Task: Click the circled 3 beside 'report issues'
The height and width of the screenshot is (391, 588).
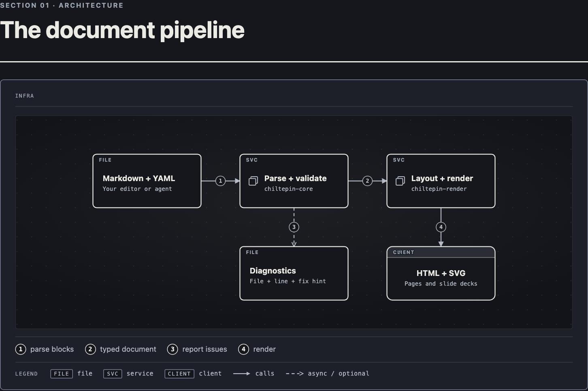Action: coord(173,349)
